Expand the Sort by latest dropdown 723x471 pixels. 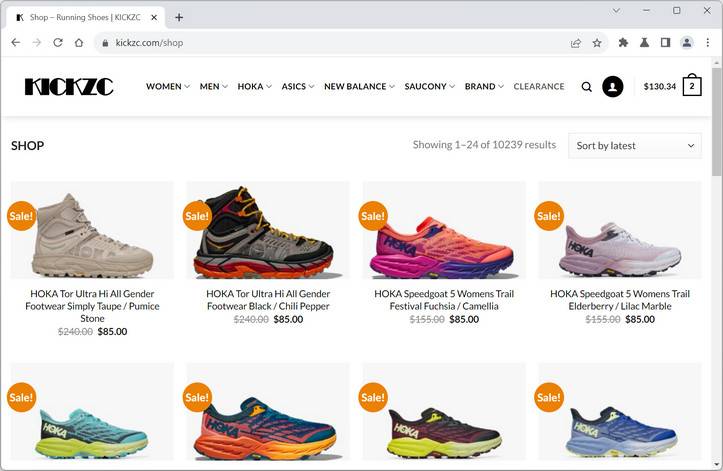pos(635,145)
